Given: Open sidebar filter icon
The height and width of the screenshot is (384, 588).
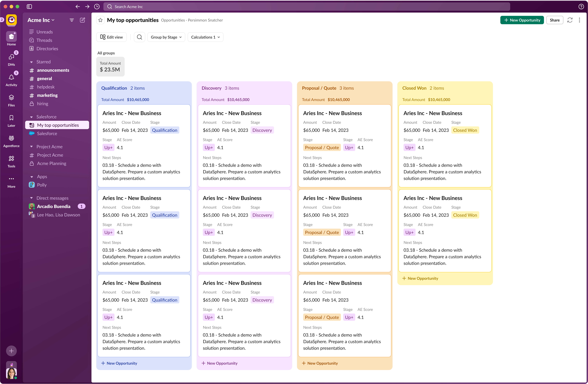Looking at the screenshot, I should coord(72,20).
